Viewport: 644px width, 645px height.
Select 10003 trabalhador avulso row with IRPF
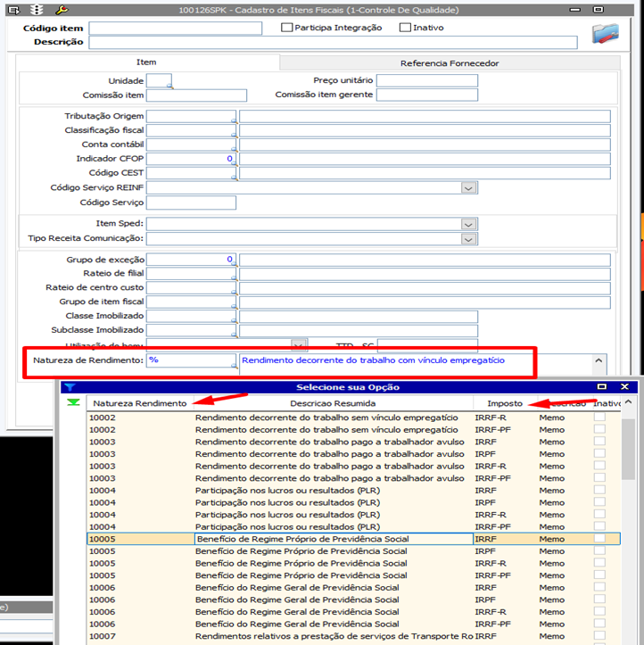click(x=353, y=454)
